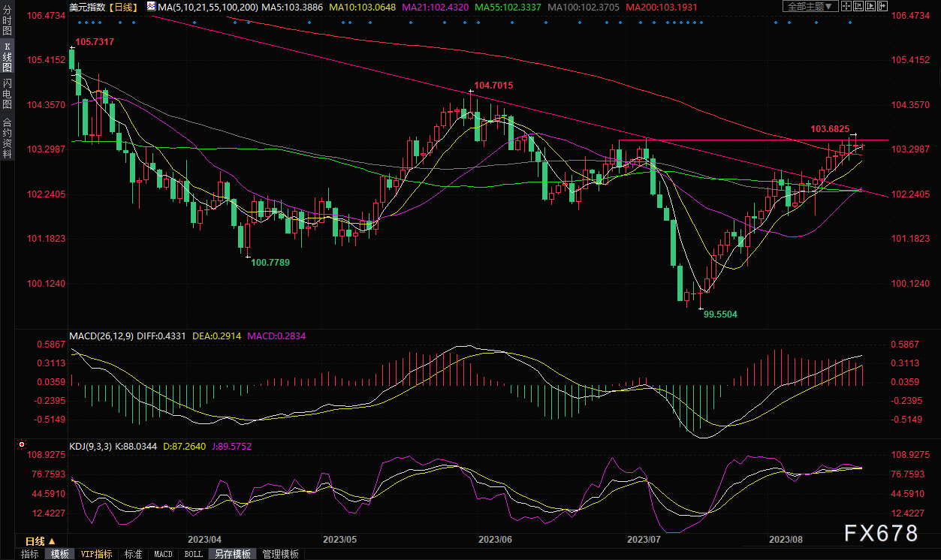Click the 管理模板 button
The height and width of the screenshot is (560, 941).
click(x=280, y=554)
